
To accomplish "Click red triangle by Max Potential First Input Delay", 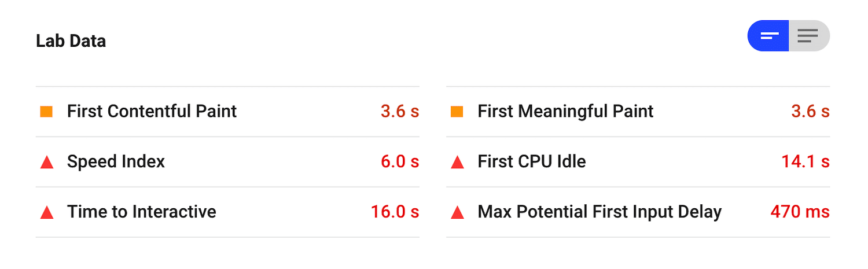I will click(x=457, y=212).
